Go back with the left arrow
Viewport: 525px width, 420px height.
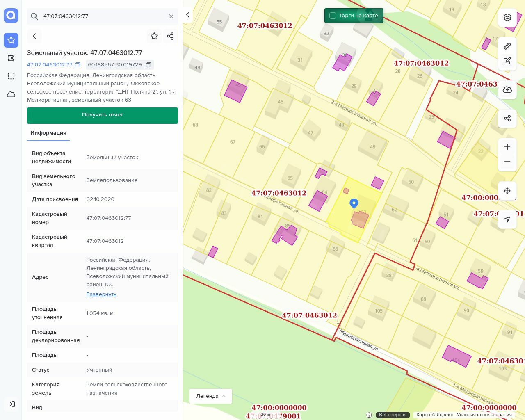[x=34, y=36]
